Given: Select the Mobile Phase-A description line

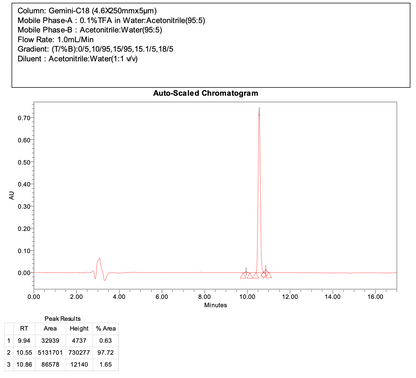Looking at the screenshot, I should 111,20.
